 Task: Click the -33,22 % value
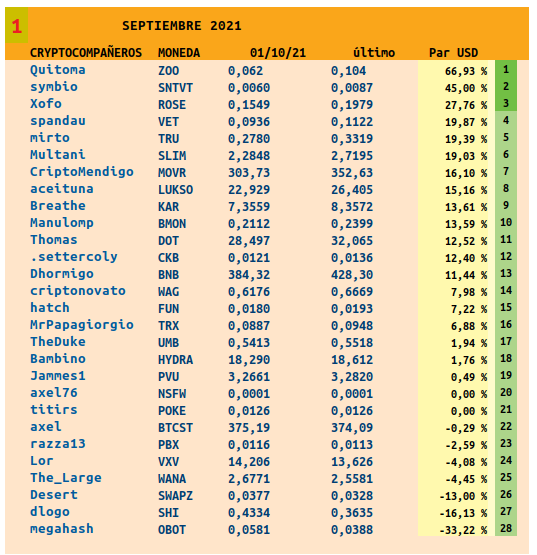[463, 530]
